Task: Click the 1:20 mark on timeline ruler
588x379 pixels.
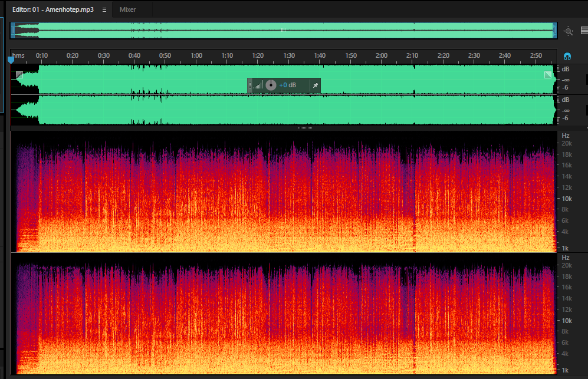Action: coord(258,55)
